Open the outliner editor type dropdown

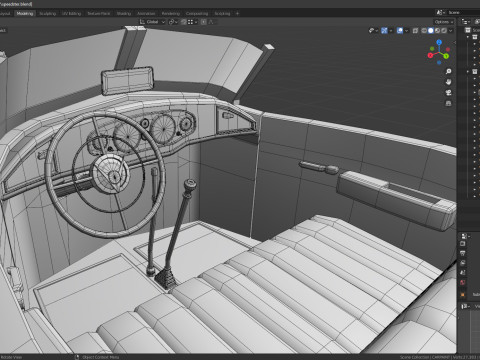[x=465, y=22]
